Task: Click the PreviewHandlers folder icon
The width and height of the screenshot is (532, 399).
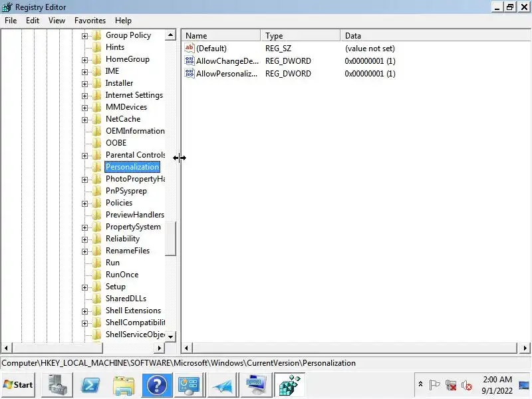Action: 97,215
